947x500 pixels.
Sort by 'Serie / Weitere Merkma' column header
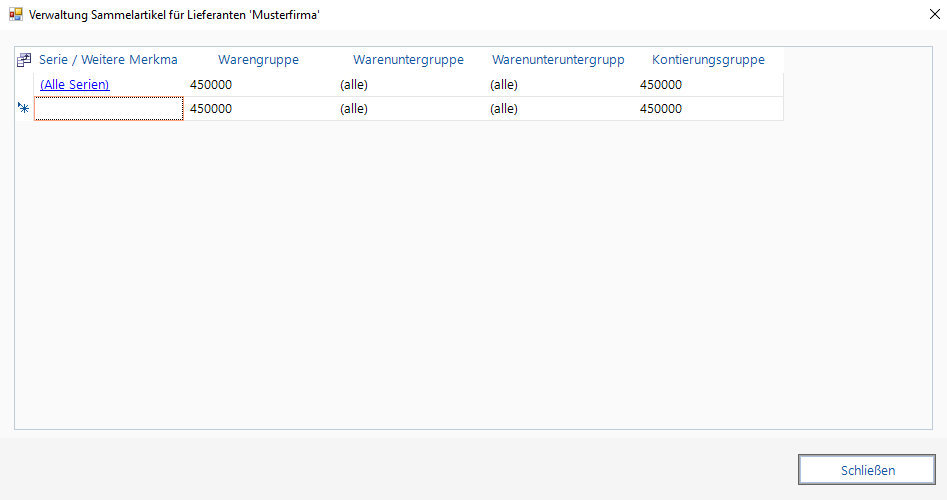tap(108, 60)
